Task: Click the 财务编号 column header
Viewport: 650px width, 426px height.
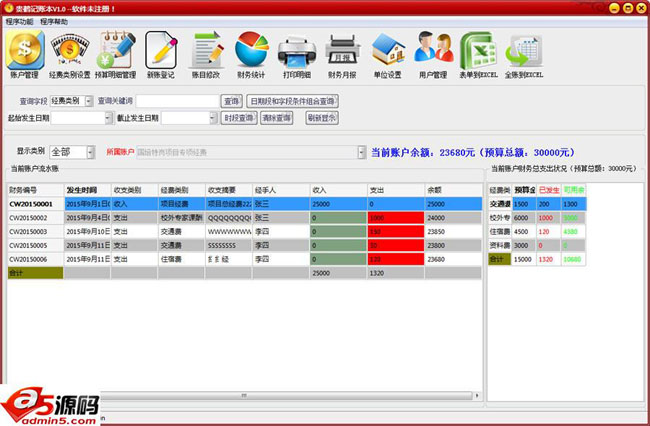Action: pyautogui.click(x=36, y=190)
